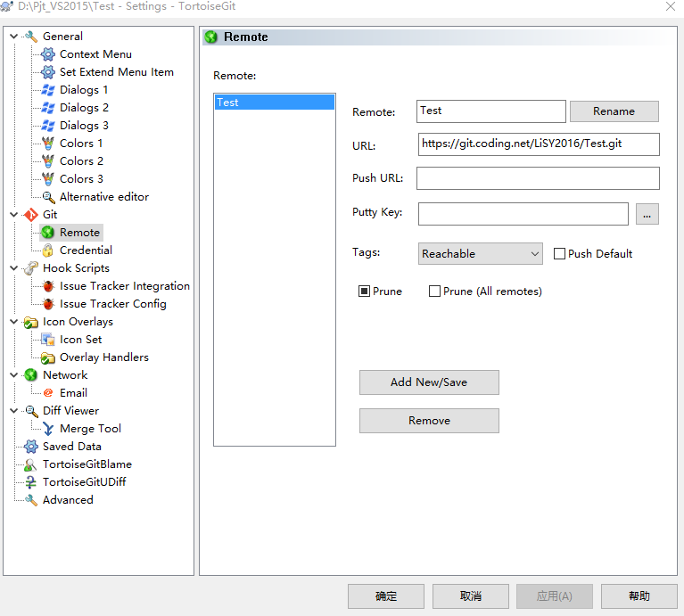The height and width of the screenshot is (616, 684).
Task: Click the Git diamond logo icon
Action: (31, 215)
